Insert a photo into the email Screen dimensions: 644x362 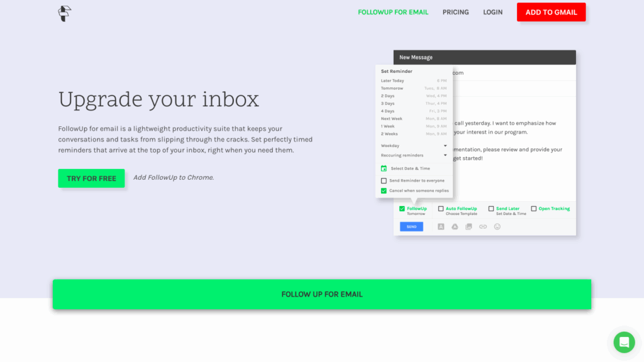coord(469,226)
